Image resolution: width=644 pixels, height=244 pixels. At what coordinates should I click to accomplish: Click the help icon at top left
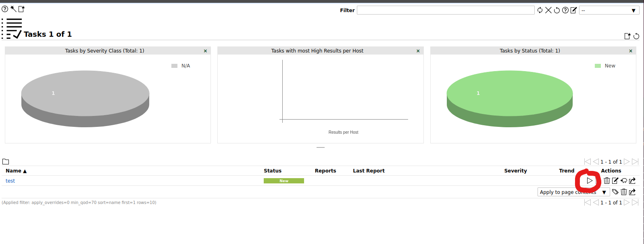[x=5, y=9]
